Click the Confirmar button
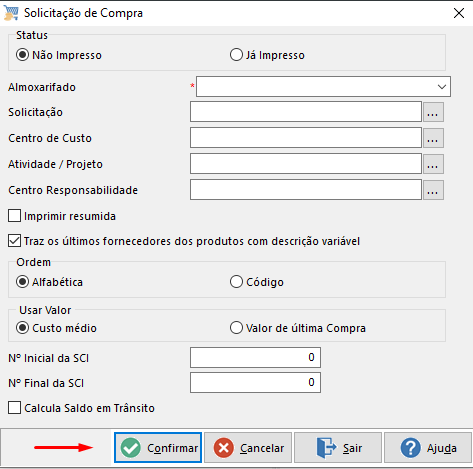 (158, 448)
